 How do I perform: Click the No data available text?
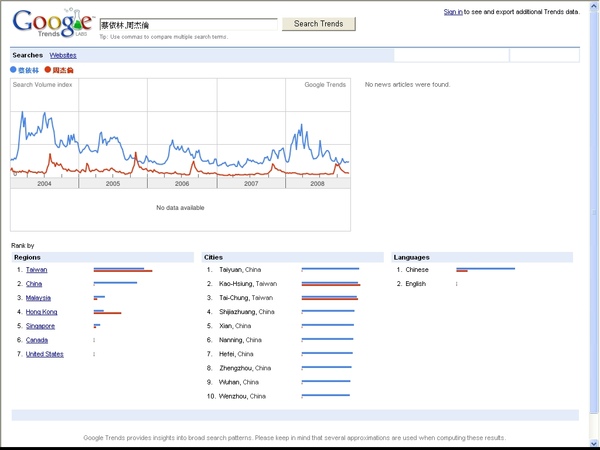pos(180,208)
